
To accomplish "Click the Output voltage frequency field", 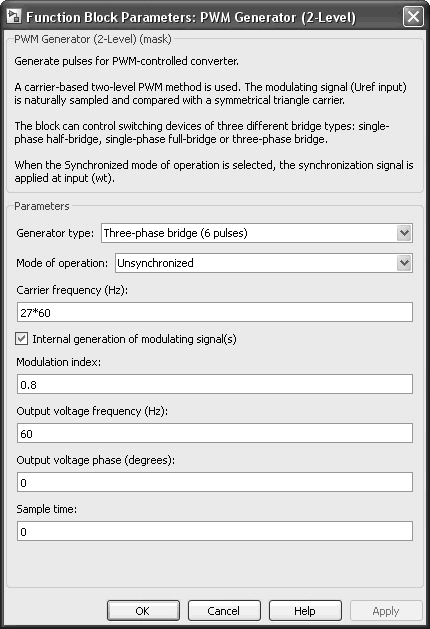I will pos(215,433).
